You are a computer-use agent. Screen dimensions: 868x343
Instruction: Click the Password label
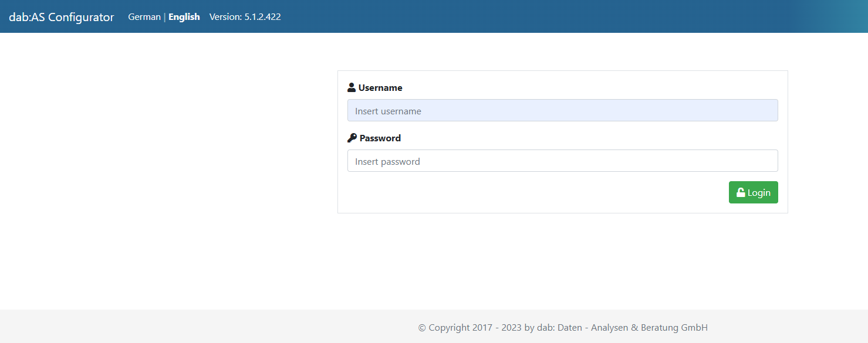coord(379,137)
